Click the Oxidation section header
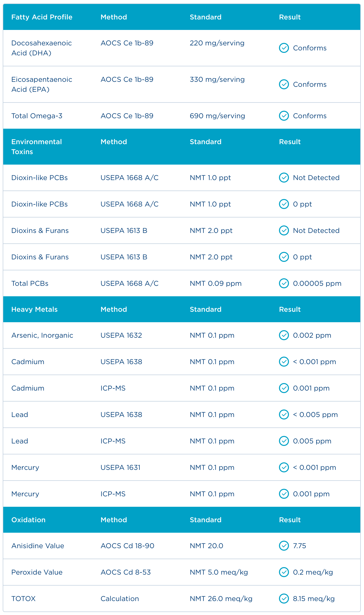Viewport: 364px width, 615px height. [28, 520]
